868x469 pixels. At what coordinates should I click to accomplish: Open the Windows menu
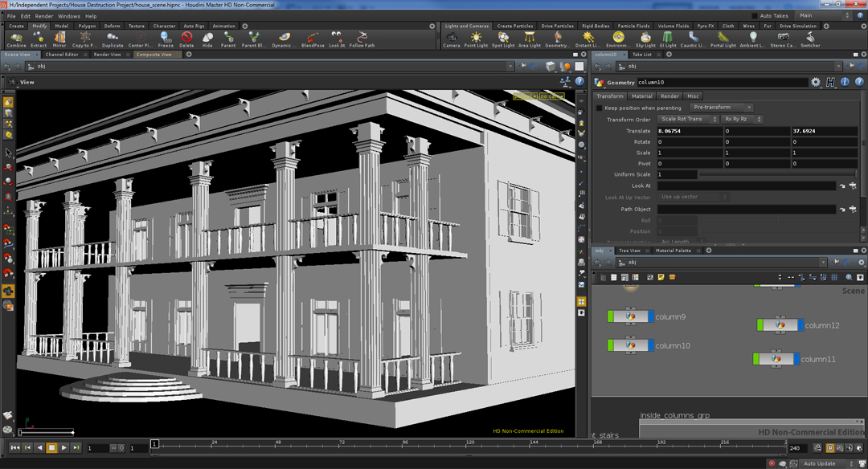click(68, 16)
